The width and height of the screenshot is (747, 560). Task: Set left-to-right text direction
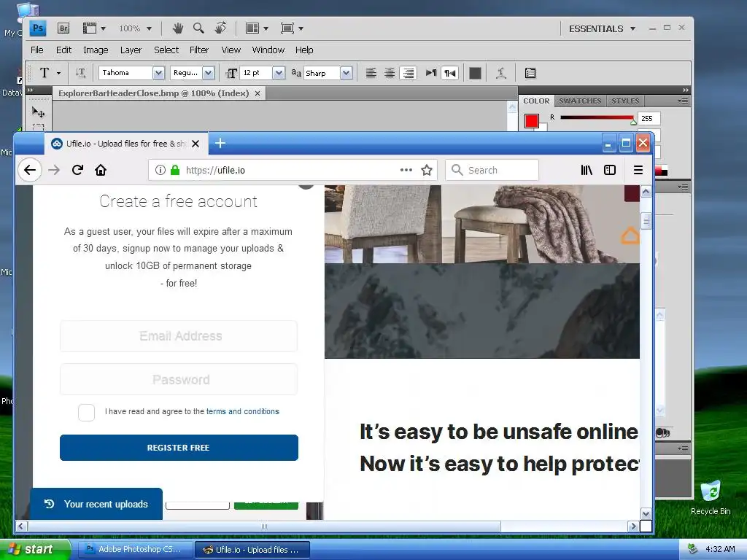tap(431, 73)
